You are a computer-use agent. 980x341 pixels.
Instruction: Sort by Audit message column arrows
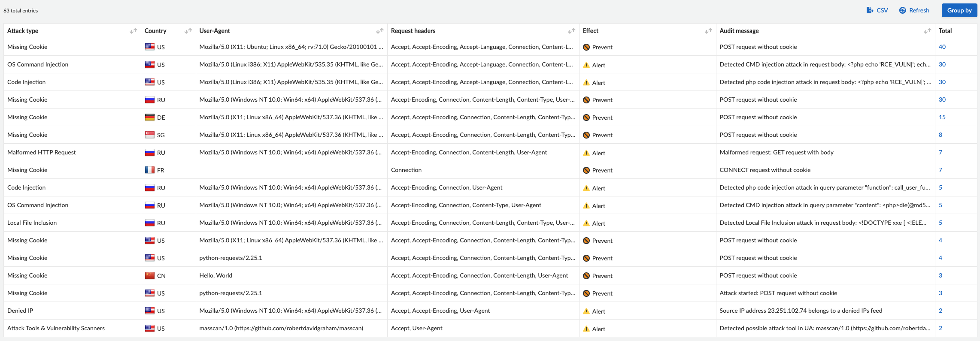click(928, 31)
